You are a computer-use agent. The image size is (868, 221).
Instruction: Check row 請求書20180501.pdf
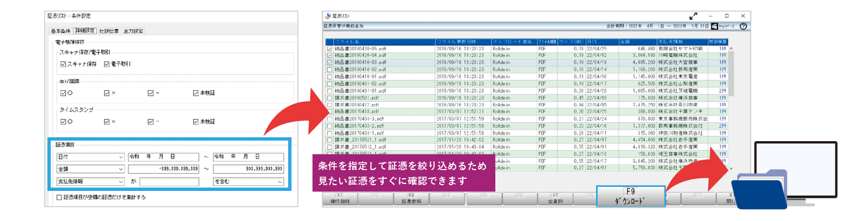click(x=330, y=97)
